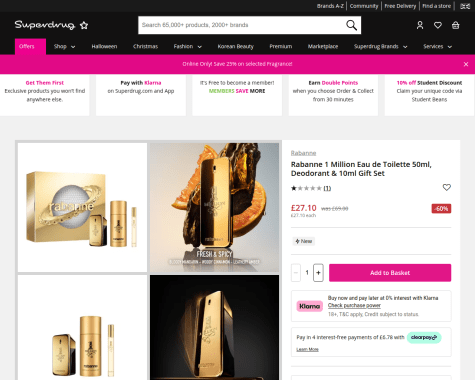Screen dimensions: 475x380
Task: Click the New lightning badge
Action: pyautogui.click(x=304, y=241)
